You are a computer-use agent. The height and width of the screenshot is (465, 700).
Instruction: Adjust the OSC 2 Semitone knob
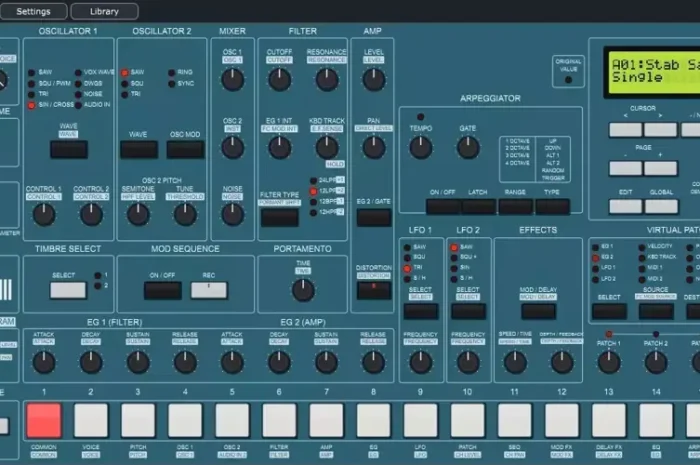tap(138, 214)
